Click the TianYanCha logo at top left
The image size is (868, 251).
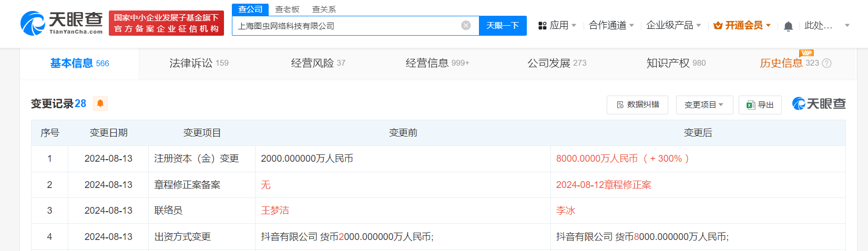(x=62, y=24)
